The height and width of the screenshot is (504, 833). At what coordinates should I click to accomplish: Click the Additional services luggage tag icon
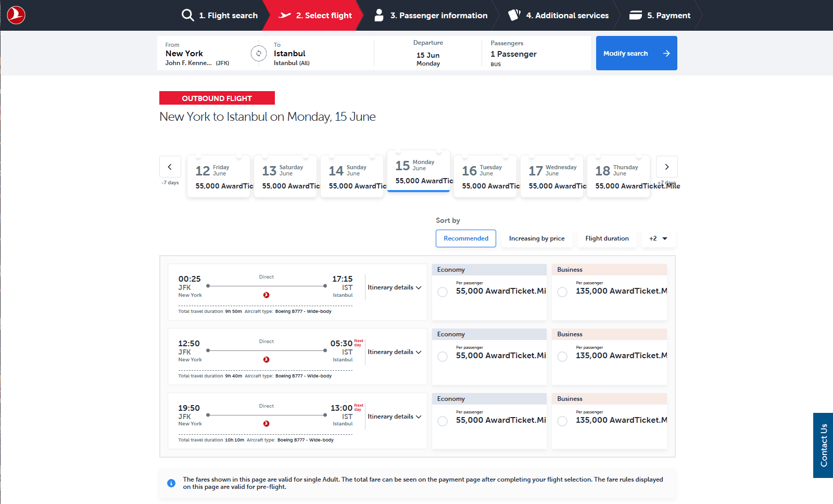[514, 15]
